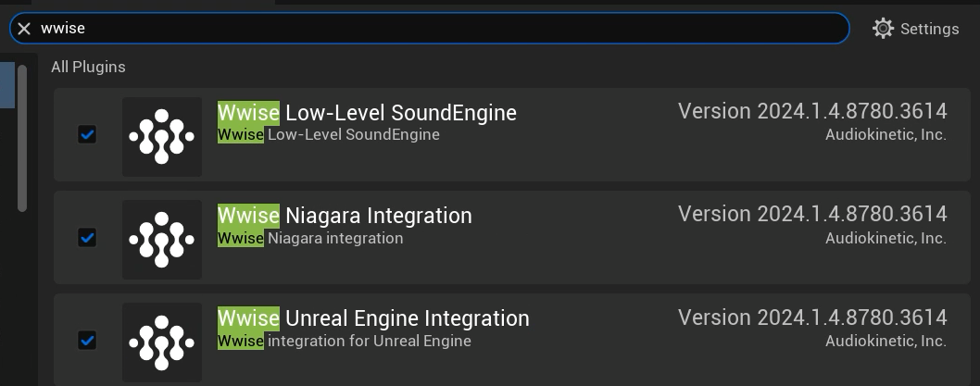Viewport: 980px width, 386px height.
Task: Click the left panel scrollbar
Action: 23,139
